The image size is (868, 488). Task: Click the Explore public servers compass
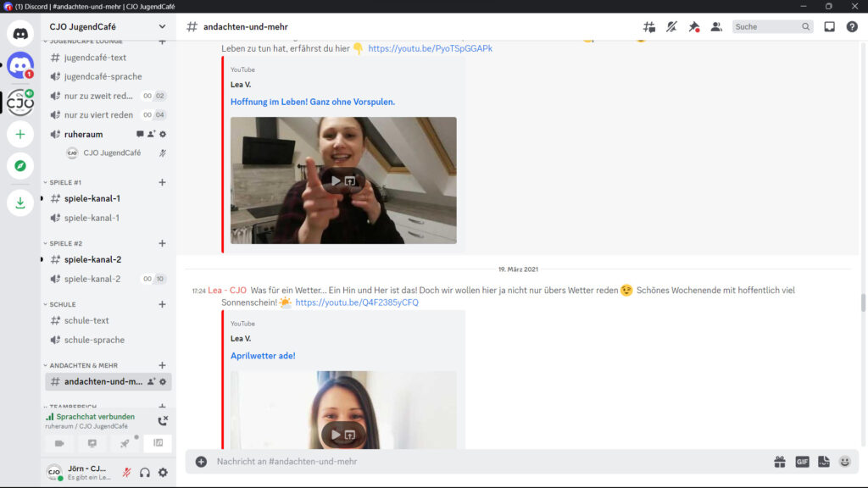coord(20,166)
